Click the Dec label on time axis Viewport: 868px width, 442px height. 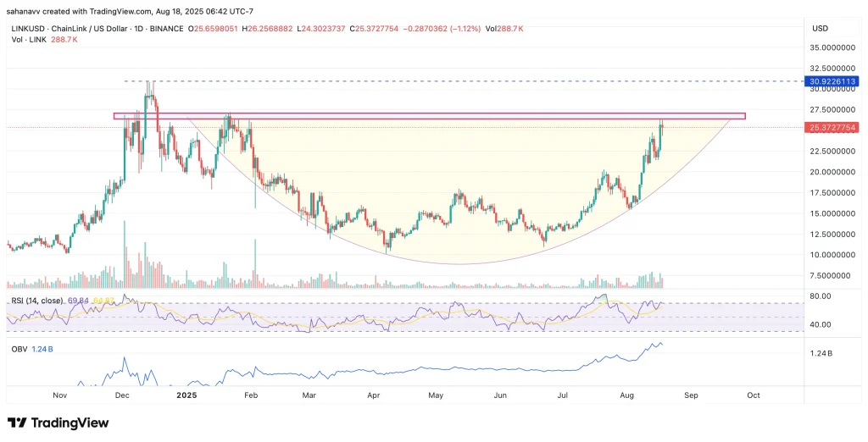pyautogui.click(x=122, y=395)
